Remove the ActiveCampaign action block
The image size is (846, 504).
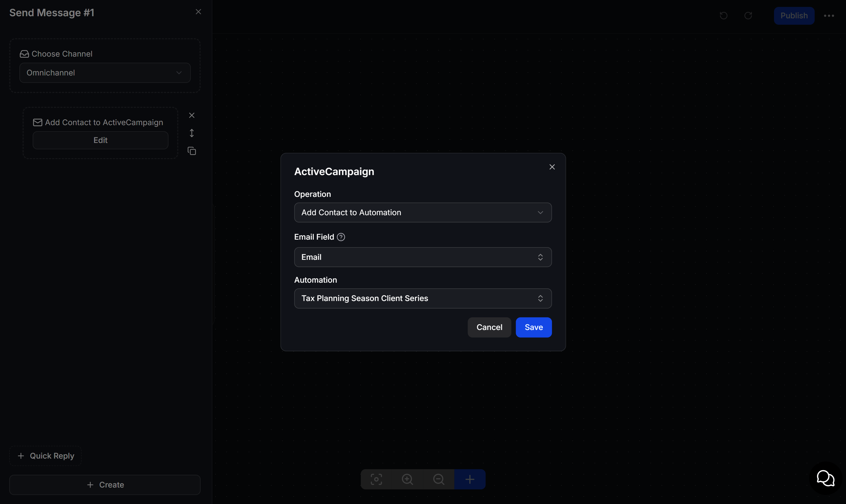(192, 116)
